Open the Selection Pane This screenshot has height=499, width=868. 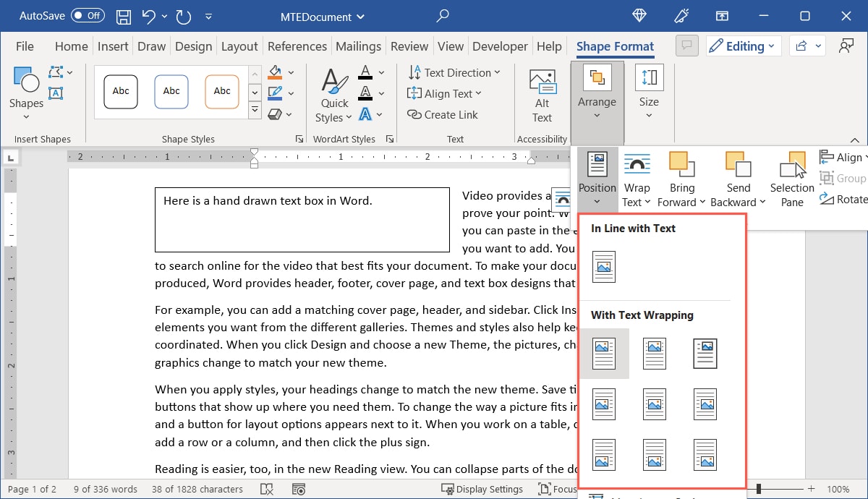point(791,176)
